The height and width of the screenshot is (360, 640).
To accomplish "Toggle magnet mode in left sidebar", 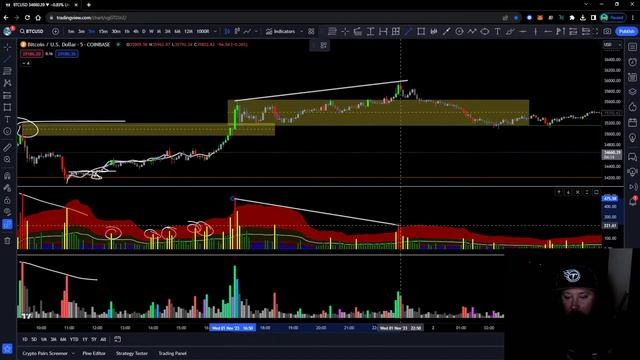I will coord(7,176).
